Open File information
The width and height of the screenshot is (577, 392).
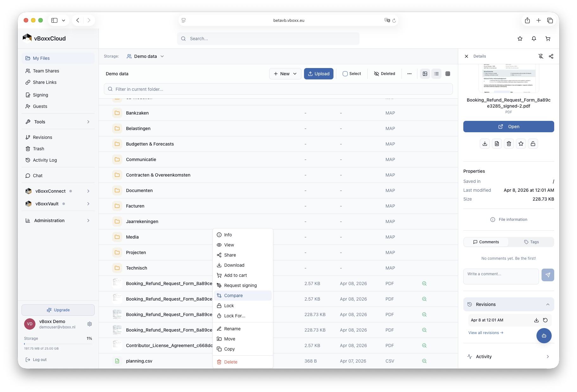tap(509, 220)
